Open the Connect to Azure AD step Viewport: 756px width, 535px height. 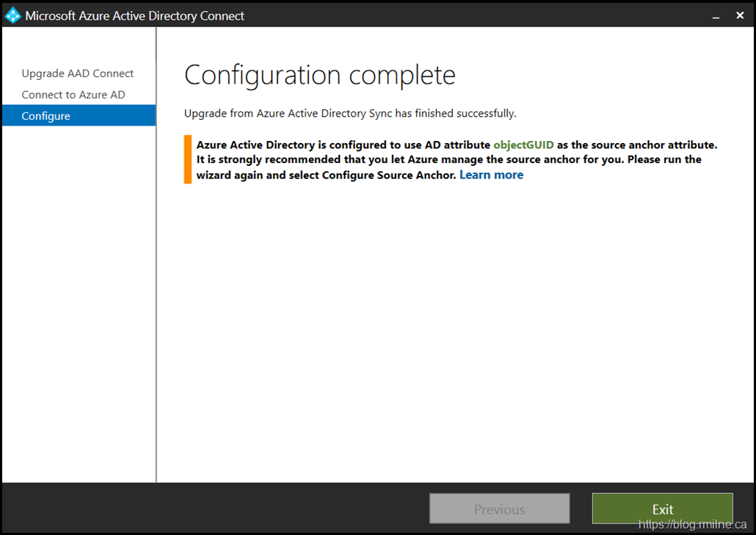[x=73, y=95]
